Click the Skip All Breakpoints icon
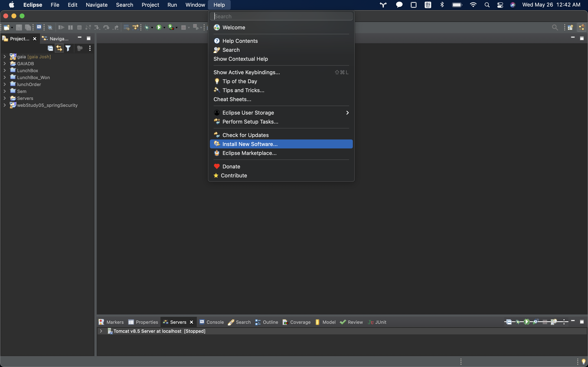Image resolution: width=588 pixels, height=367 pixels. click(50, 28)
